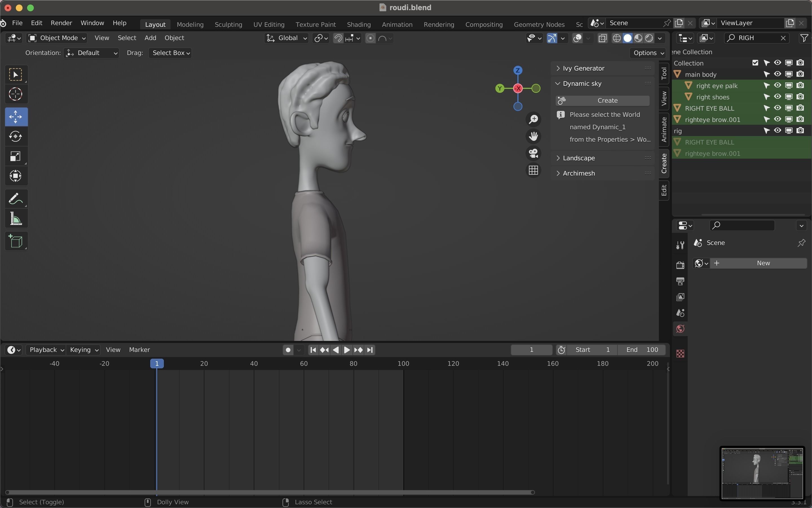This screenshot has width=812, height=508.
Task: Disable rendering for righteye brow.001
Action: pos(800,119)
